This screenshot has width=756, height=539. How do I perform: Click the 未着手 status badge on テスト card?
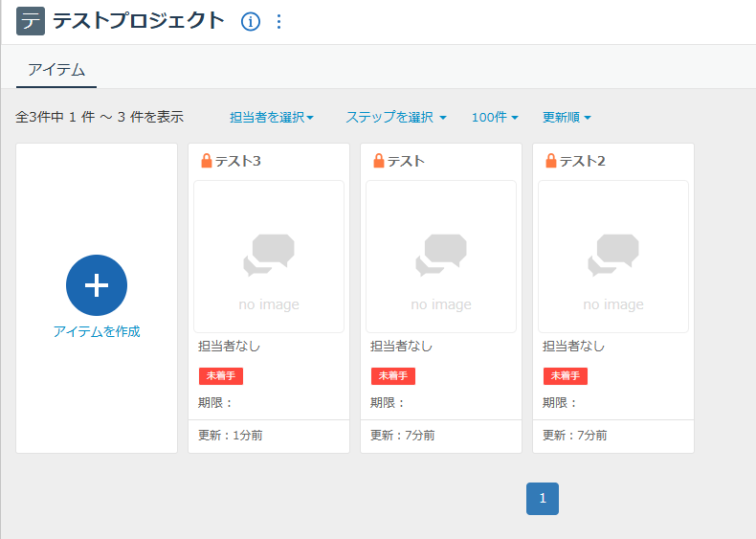[x=393, y=376]
